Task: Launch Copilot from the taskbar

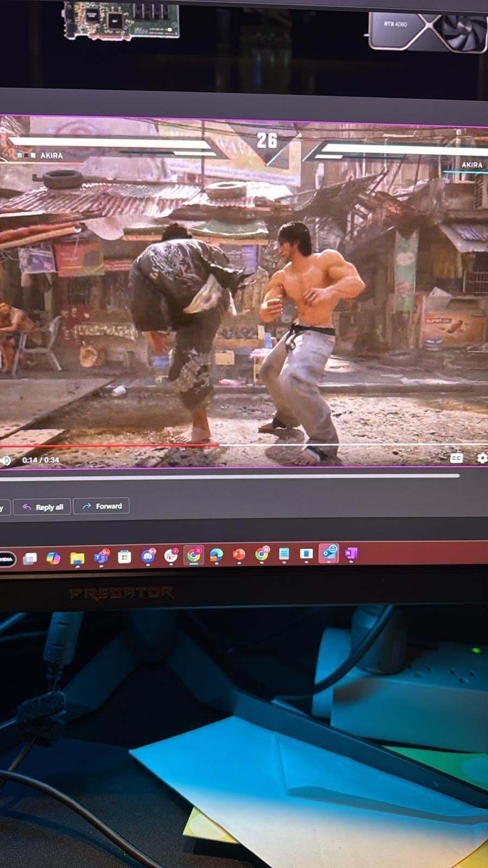Action: pyautogui.click(x=53, y=558)
